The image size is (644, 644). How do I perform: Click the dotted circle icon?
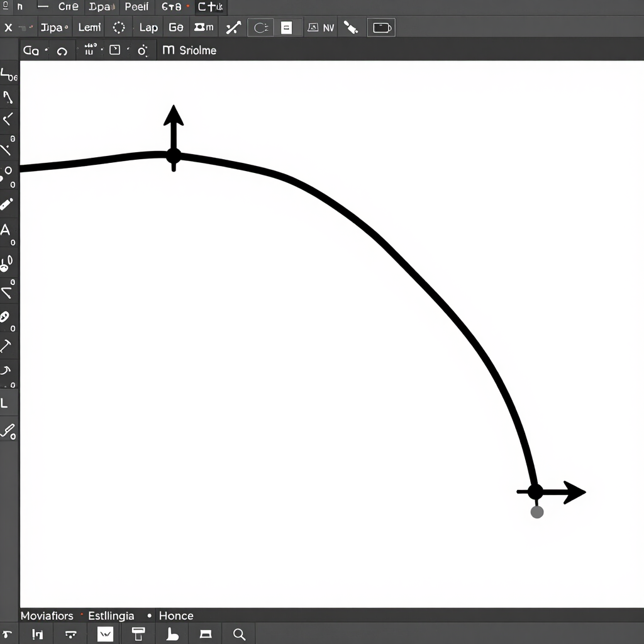click(119, 28)
